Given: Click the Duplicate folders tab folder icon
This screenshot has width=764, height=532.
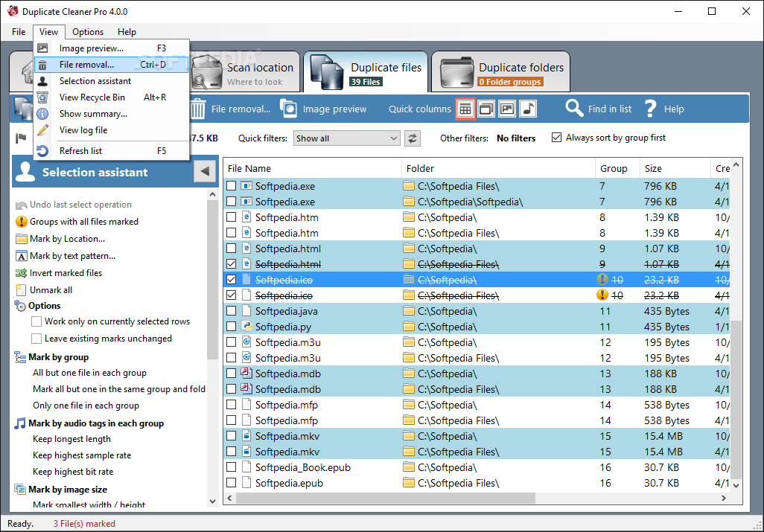Looking at the screenshot, I should click(x=456, y=73).
